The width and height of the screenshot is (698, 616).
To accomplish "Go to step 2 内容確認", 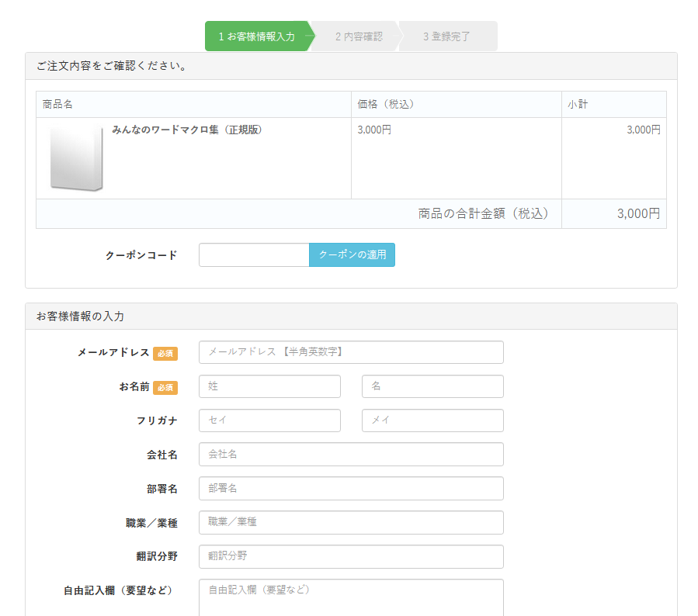I will point(359,36).
